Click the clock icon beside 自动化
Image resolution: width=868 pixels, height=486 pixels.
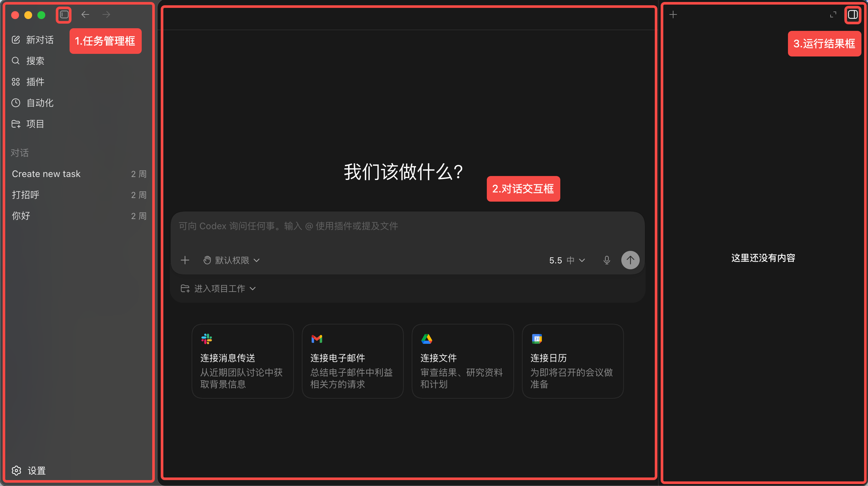(x=16, y=103)
